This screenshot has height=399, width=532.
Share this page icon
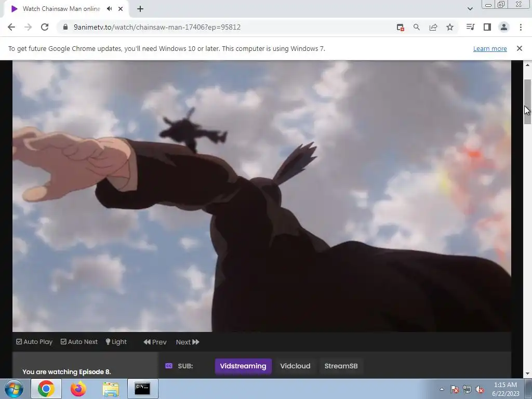click(433, 27)
